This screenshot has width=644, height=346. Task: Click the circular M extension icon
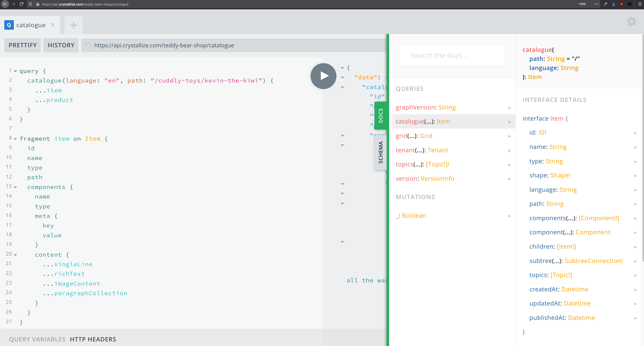coord(630,4)
